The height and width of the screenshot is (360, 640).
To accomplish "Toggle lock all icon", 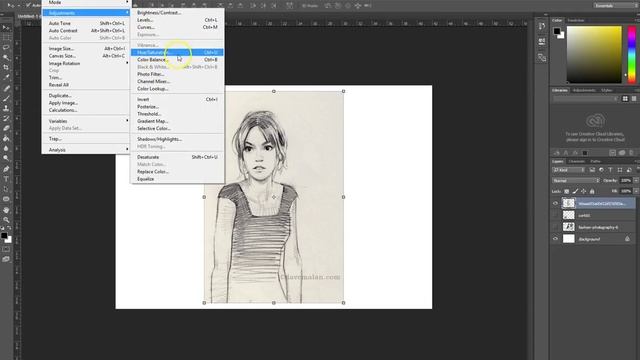I will click(x=592, y=191).
